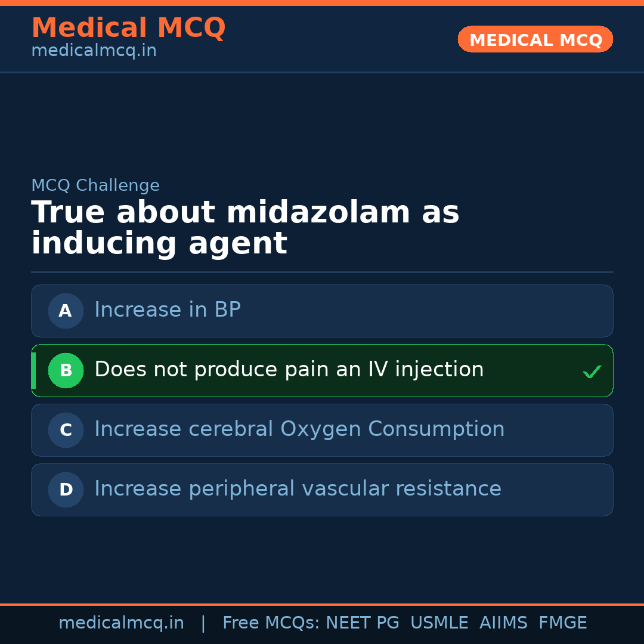Open medicalmcq.in link below header title
644x644 pixels.
94,51
